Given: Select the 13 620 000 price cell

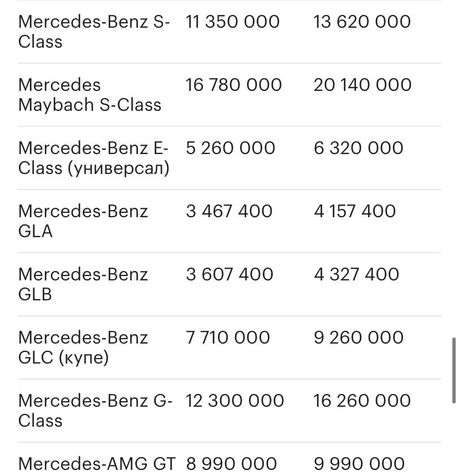Looking at the screenshot, I should (362, 22).
